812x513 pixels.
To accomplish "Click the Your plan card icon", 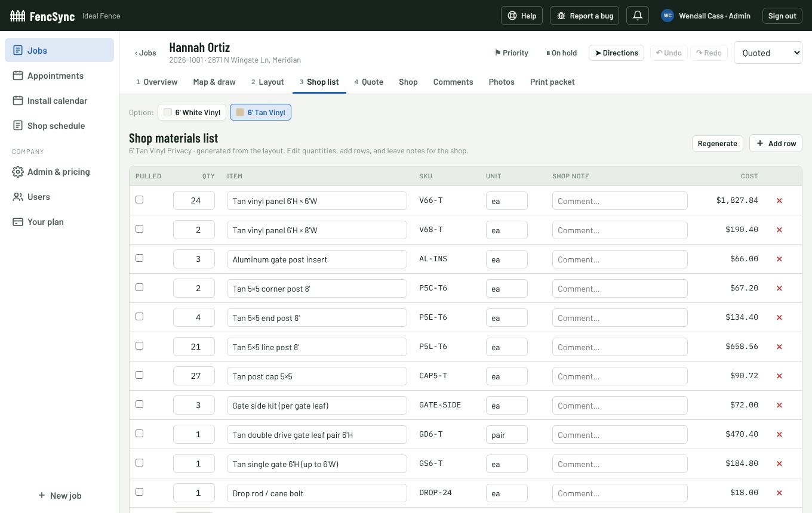I will (18, 222).
